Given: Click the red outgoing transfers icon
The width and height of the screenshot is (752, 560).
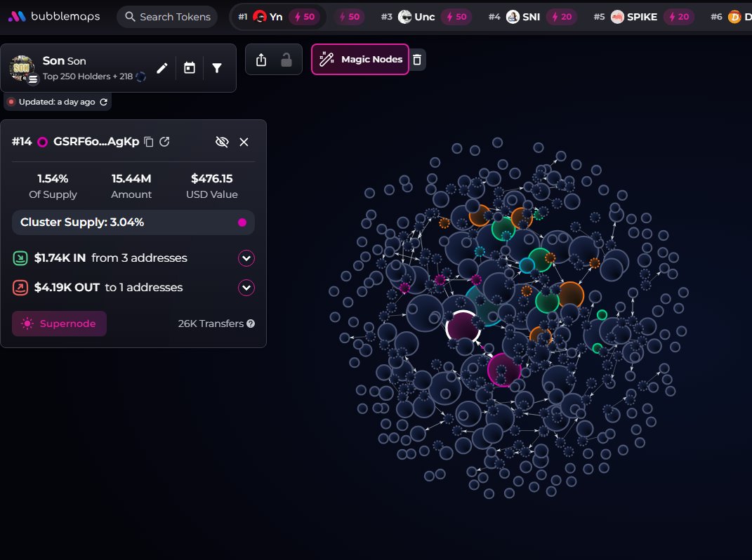Looking at the screenshot, I should click(x=20, y=288).
